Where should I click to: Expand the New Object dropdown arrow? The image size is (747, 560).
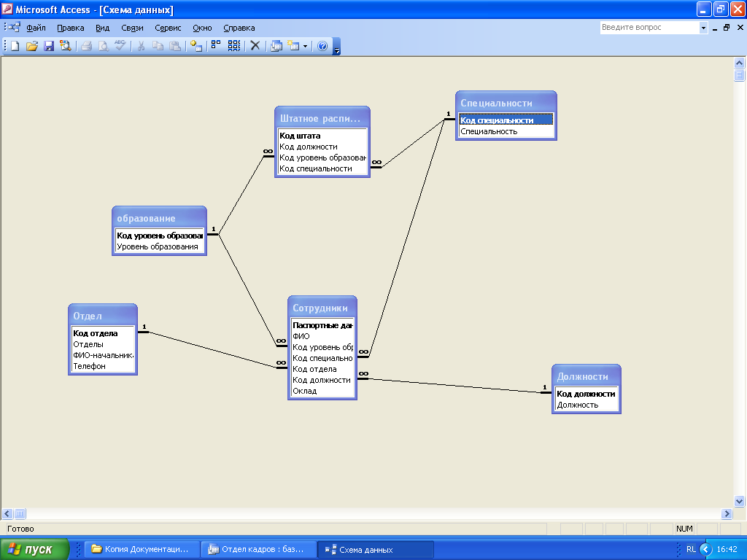pyautogui.click(x=306, y=46)
